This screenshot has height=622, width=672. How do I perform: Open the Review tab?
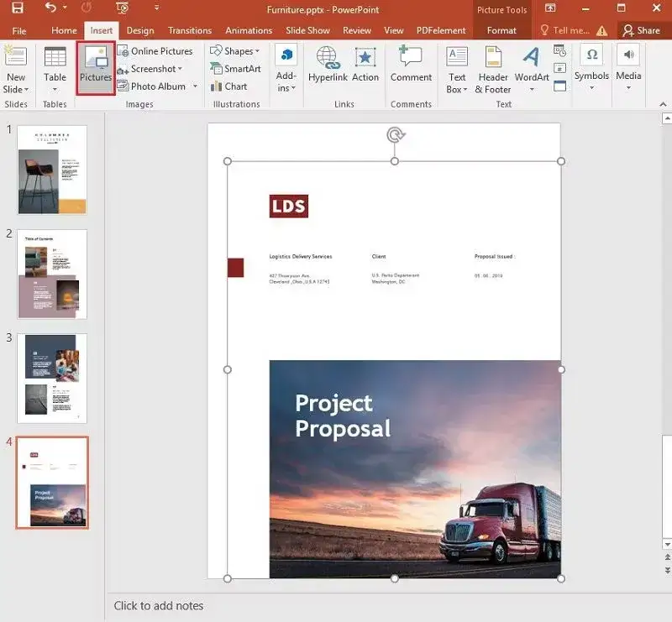[356, 30]
